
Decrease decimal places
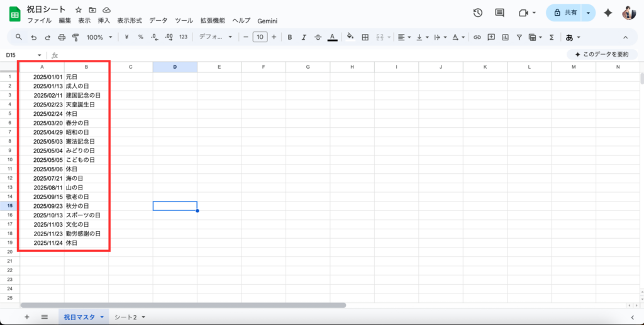(155, 37)
